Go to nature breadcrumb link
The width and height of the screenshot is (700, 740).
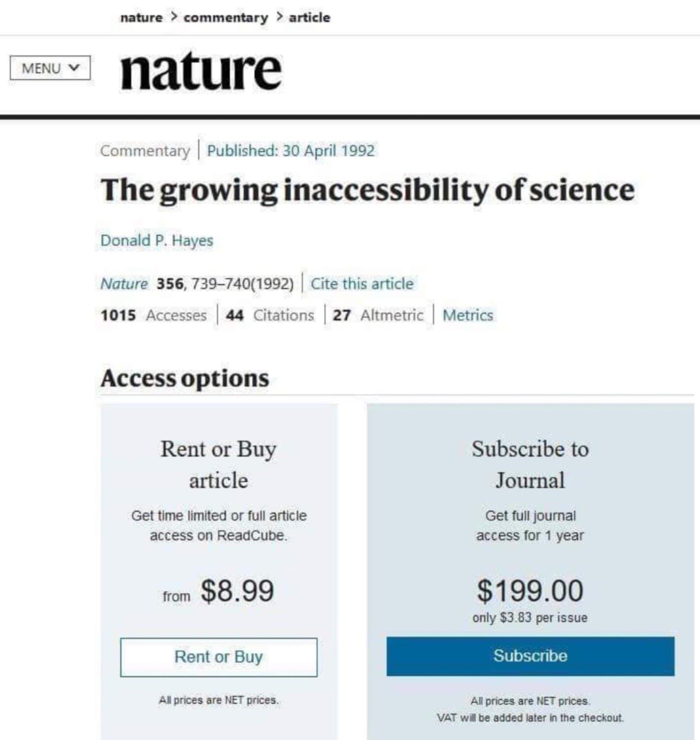click(141, 17)
